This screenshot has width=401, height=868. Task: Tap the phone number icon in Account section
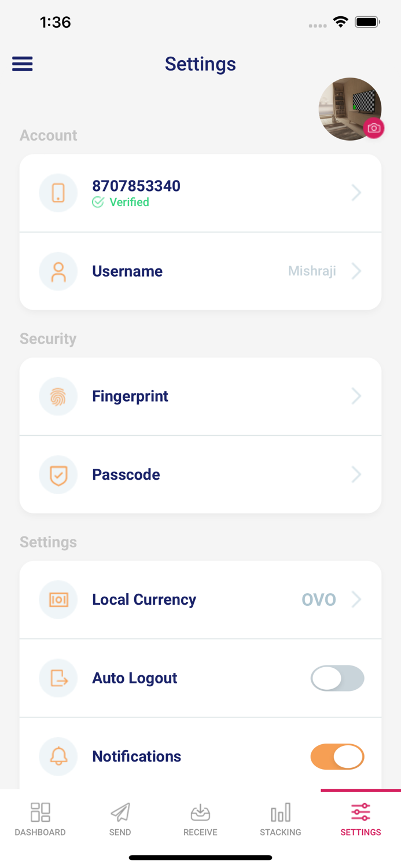[x=58, y=193]
